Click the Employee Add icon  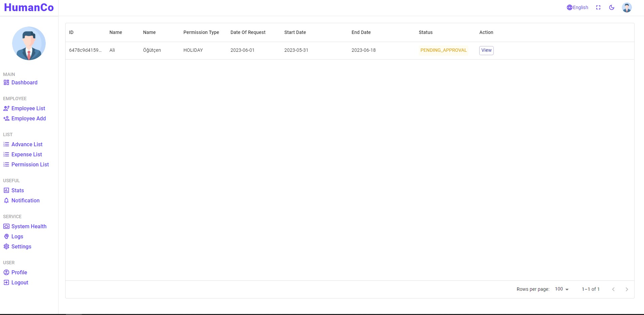pyautogui.click(x=6, y=118)
